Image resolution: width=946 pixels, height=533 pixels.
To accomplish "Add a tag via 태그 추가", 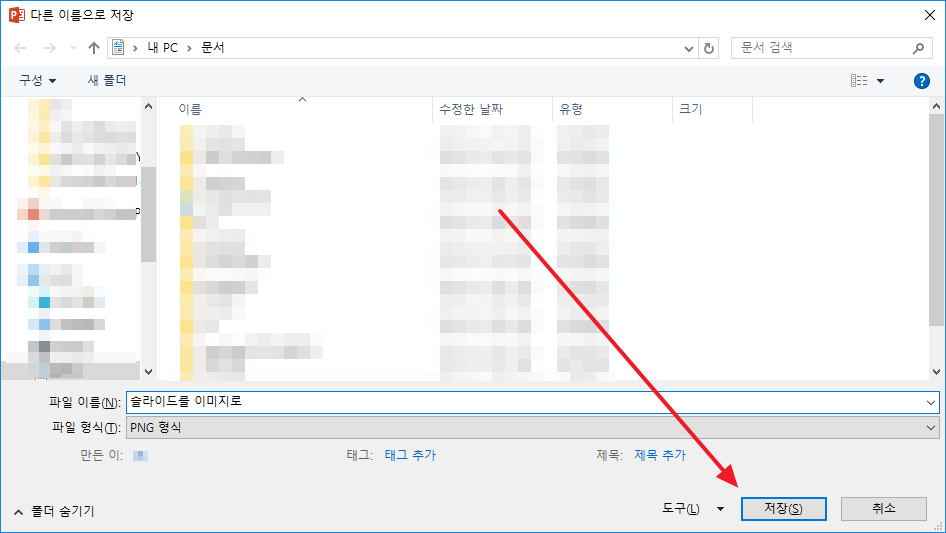I will [x=410, y=455].
